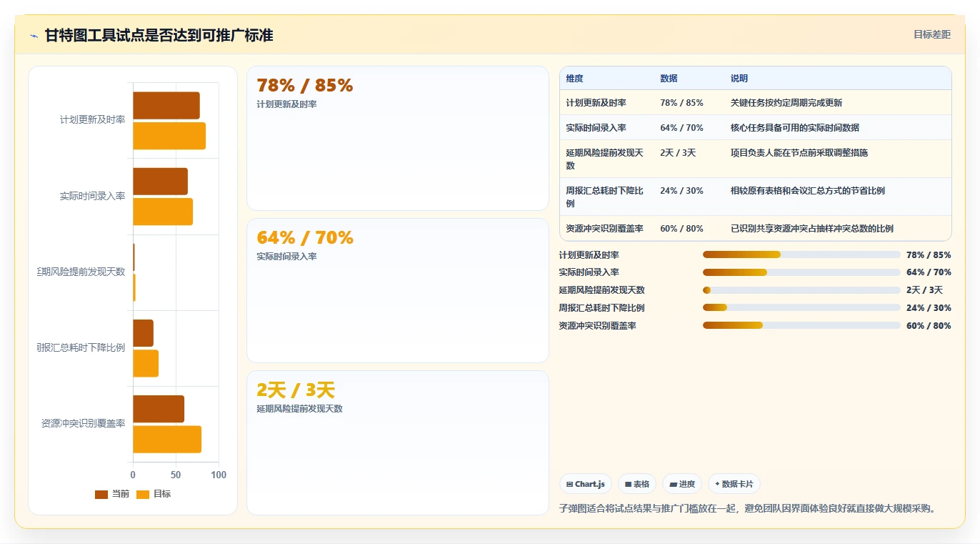The image size is (980, 544).
Task: Select the 64% / 70% data card
Action: pos(398,291)
